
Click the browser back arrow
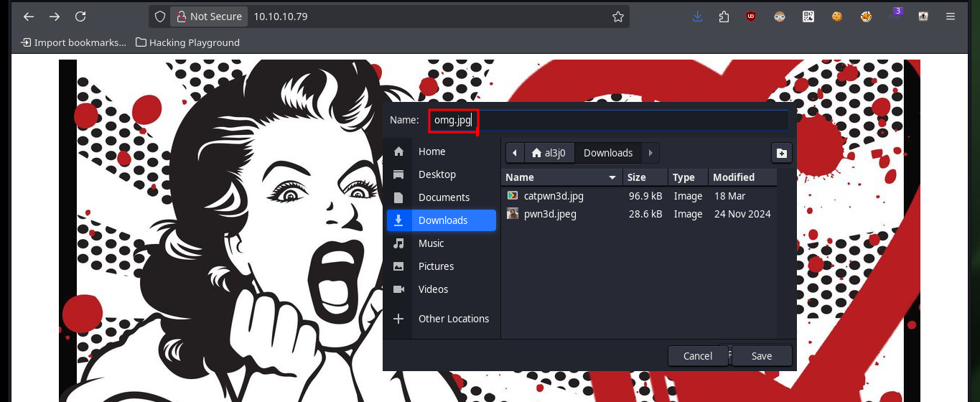pyautogui.click(x=29, y=17)
